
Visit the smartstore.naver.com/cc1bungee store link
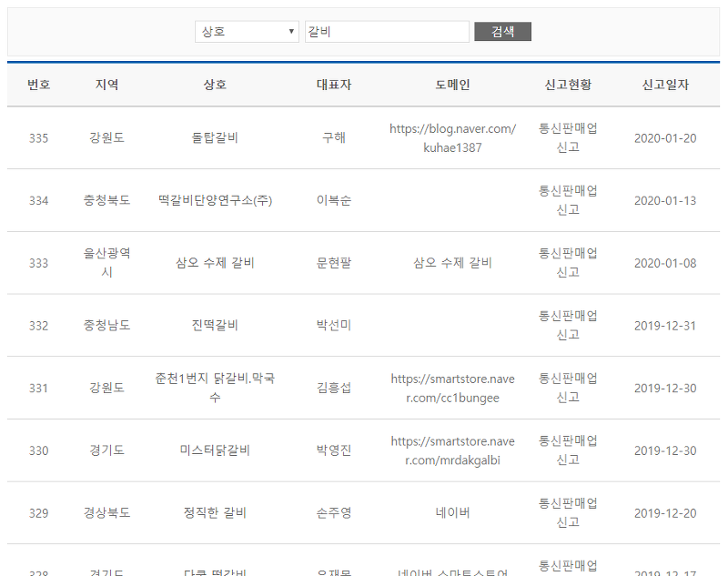tap(451, 388)
